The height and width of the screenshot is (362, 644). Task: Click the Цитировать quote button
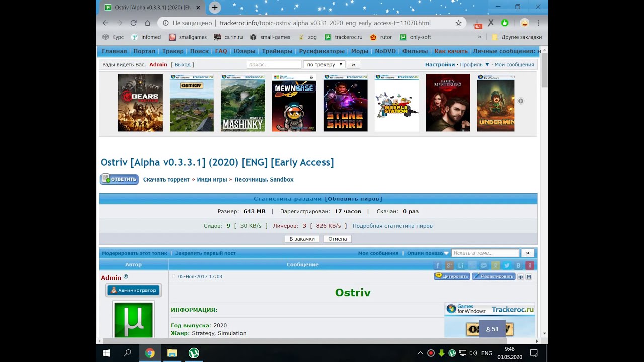452,276
